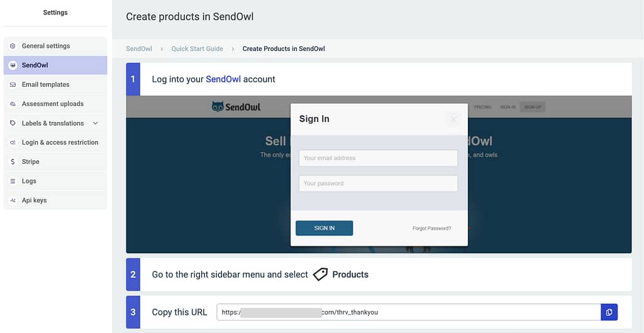Click the Your email address field

(x=378, y=158)
